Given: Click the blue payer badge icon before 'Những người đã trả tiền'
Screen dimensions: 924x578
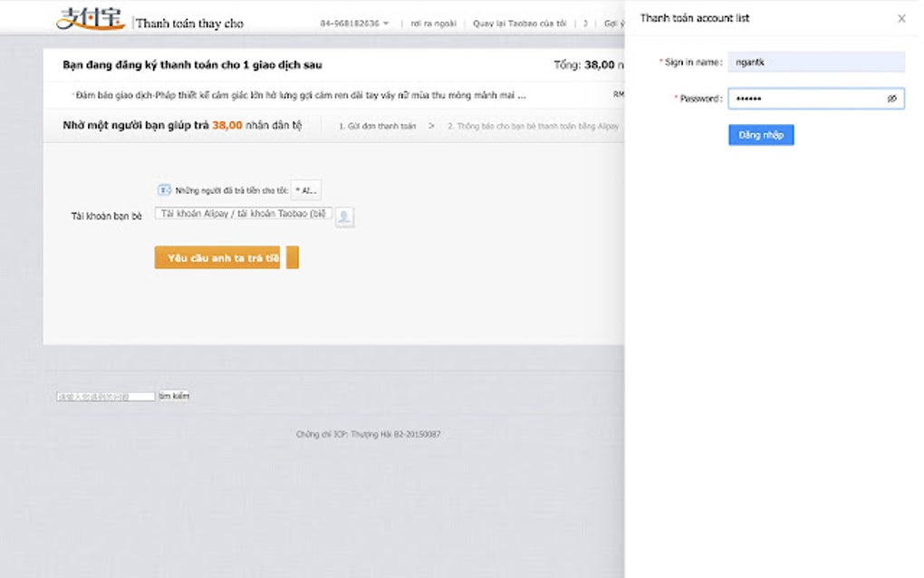Looking at the screenshot, I should 163,189.
